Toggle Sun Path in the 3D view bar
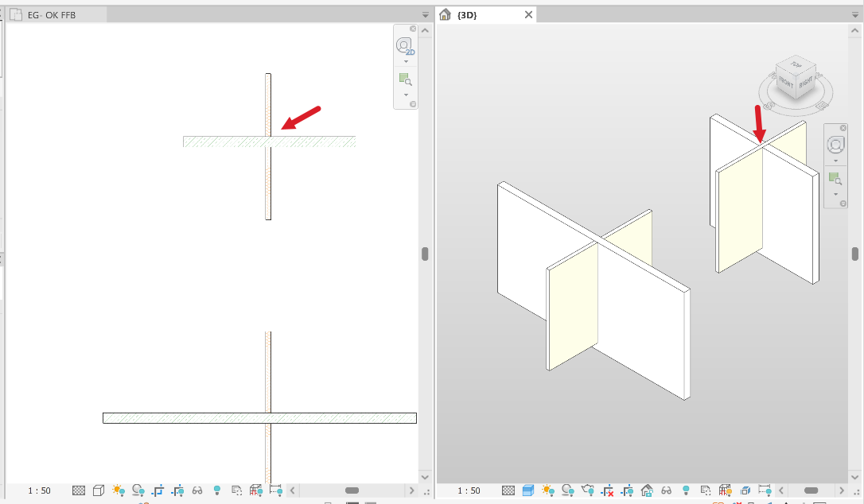864x504 pixels. tap(548, 490)
